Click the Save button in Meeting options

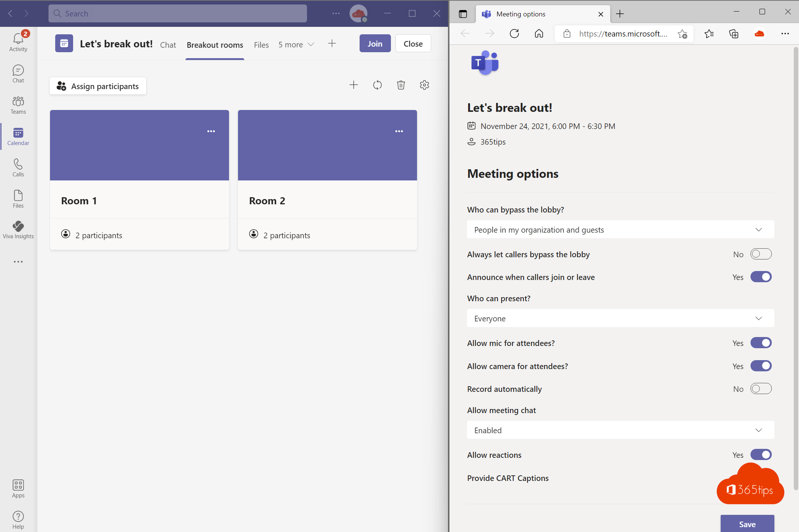(747, 523)
